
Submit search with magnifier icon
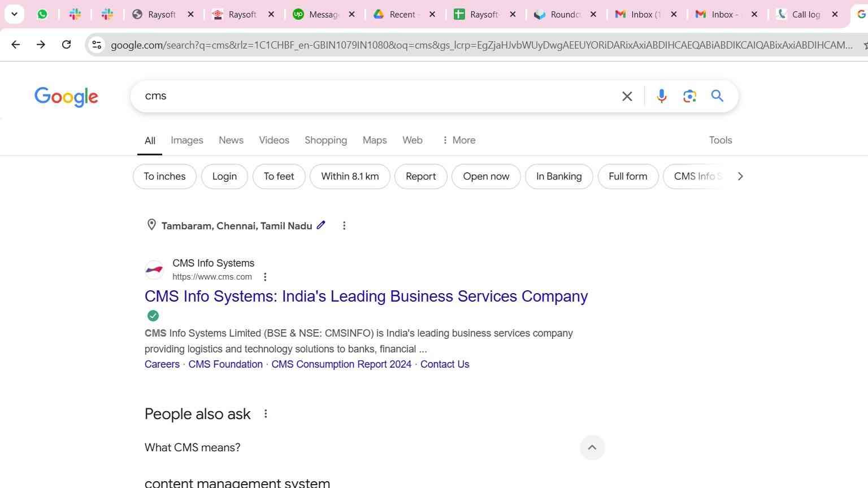717,96
